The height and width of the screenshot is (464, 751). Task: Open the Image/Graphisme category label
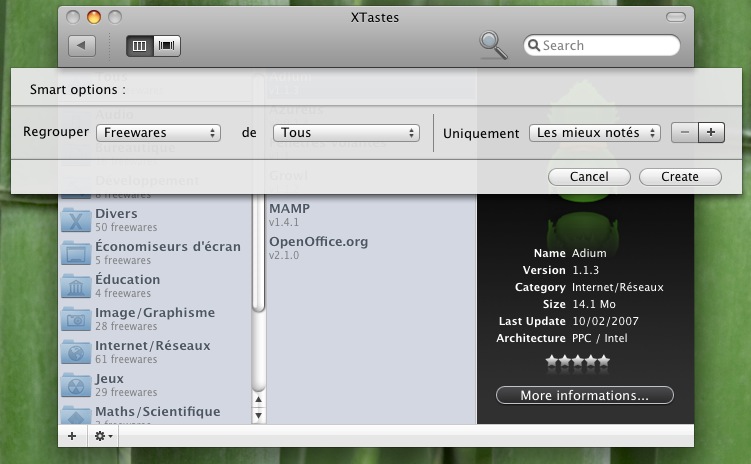pyautogui.click(x=155, y=313)
